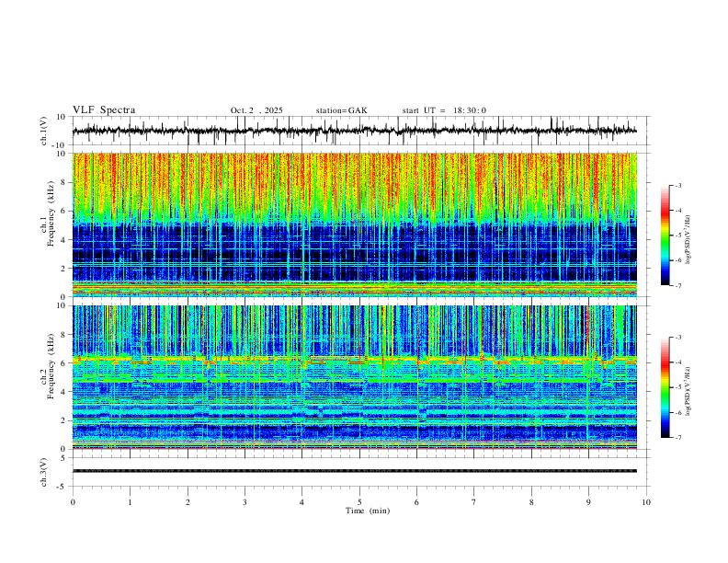Click the ch.2 spectrogram panel
Image resolution: width=728 pixels, height=563 pixels.
tap(355, 377)
